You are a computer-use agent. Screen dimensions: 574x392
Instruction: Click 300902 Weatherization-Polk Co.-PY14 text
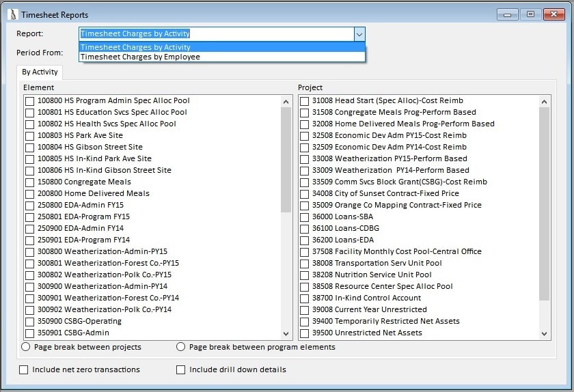pyautogui.click(x=105, y=309)
